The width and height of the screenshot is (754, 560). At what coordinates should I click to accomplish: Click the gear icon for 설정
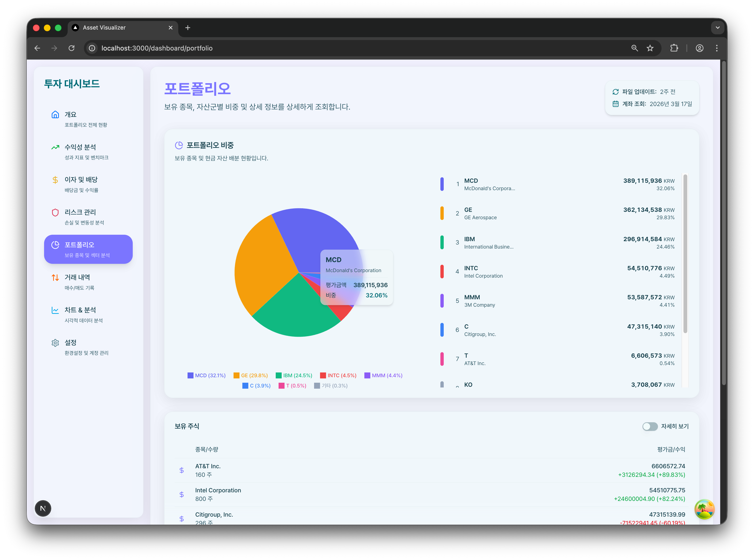pyautogui.click(x=55, y=343)
